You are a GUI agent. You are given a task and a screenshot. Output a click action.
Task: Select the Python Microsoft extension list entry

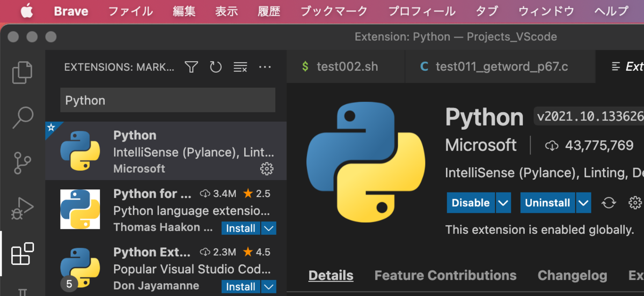coord(177,151)
